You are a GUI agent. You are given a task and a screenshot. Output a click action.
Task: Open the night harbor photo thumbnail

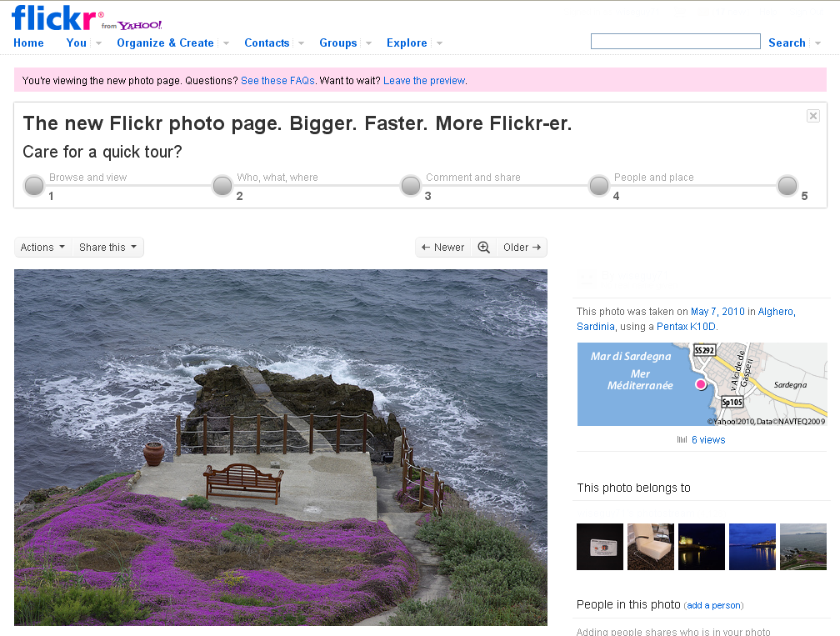(x=701, y=546)
